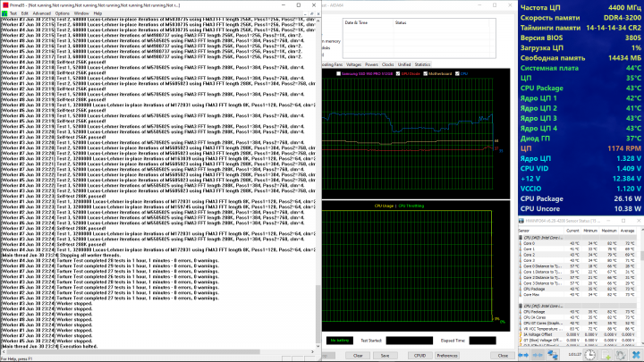
Task: Select the Core 2 row in HWiNFO
Action: coord(578,255)
